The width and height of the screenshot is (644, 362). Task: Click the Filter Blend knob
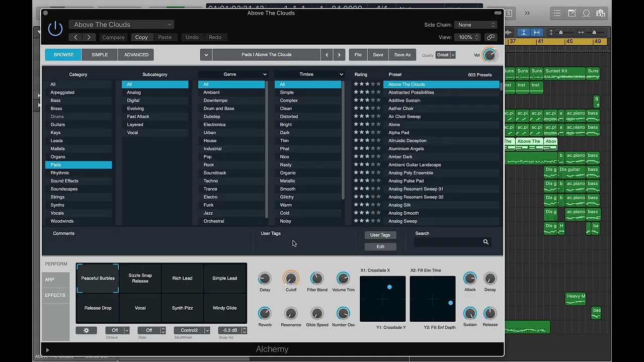[317, 279]
